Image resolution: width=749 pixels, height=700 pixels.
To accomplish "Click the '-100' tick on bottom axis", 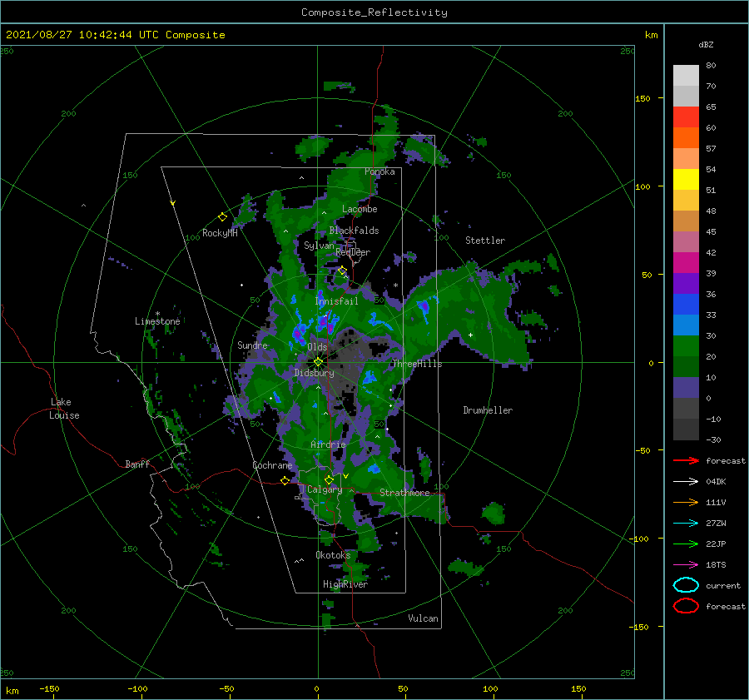I will 137,688.
